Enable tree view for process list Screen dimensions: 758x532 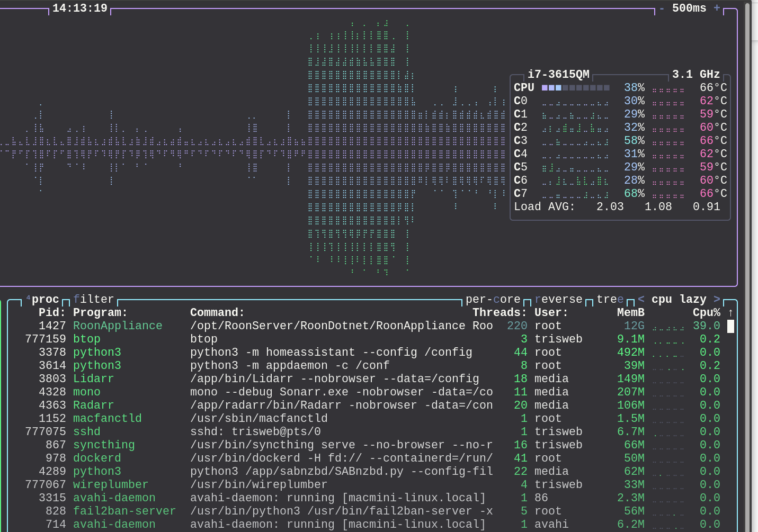point(610,299)
